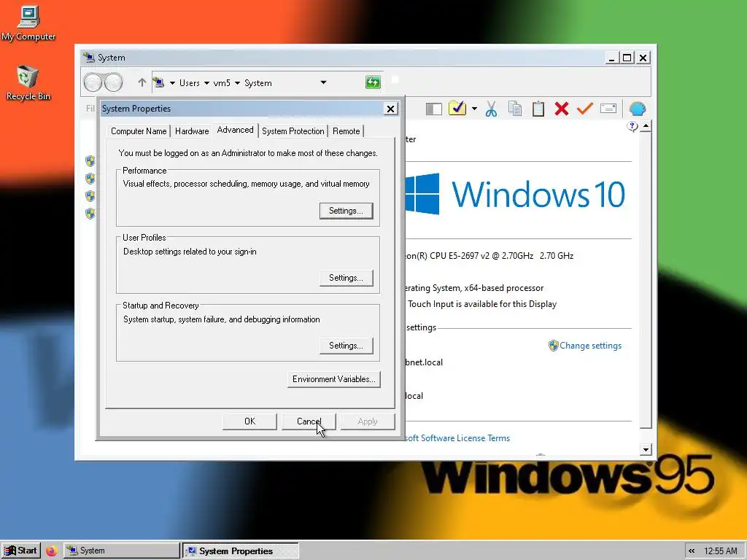Click Users in the address breadcrumb

click(189, 83)
